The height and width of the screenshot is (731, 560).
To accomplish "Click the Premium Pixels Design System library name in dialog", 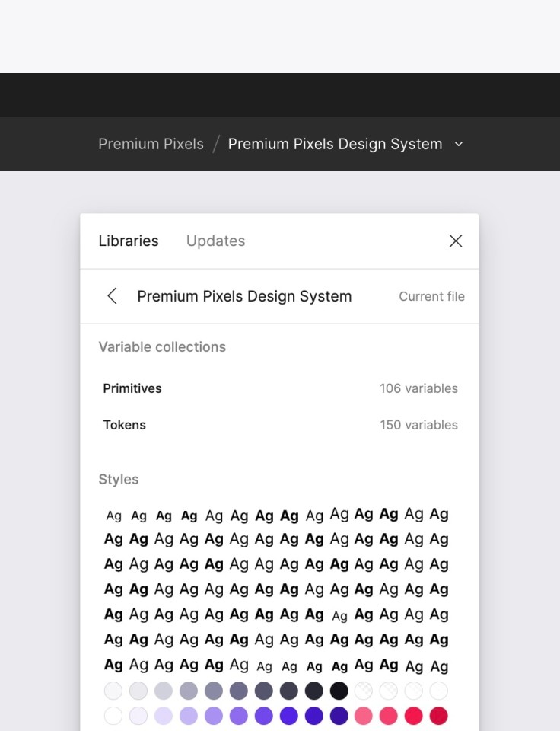I will pyautogui.click(x=244, y=296).
